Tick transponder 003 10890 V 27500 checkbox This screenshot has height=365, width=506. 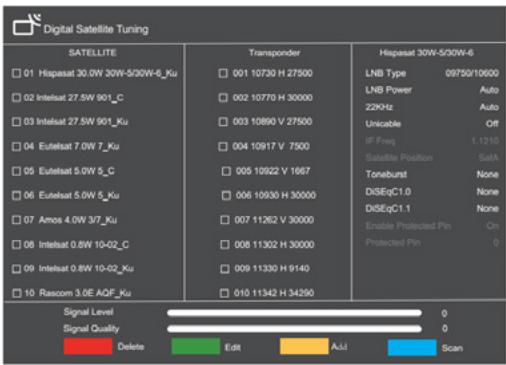point(223,122)
